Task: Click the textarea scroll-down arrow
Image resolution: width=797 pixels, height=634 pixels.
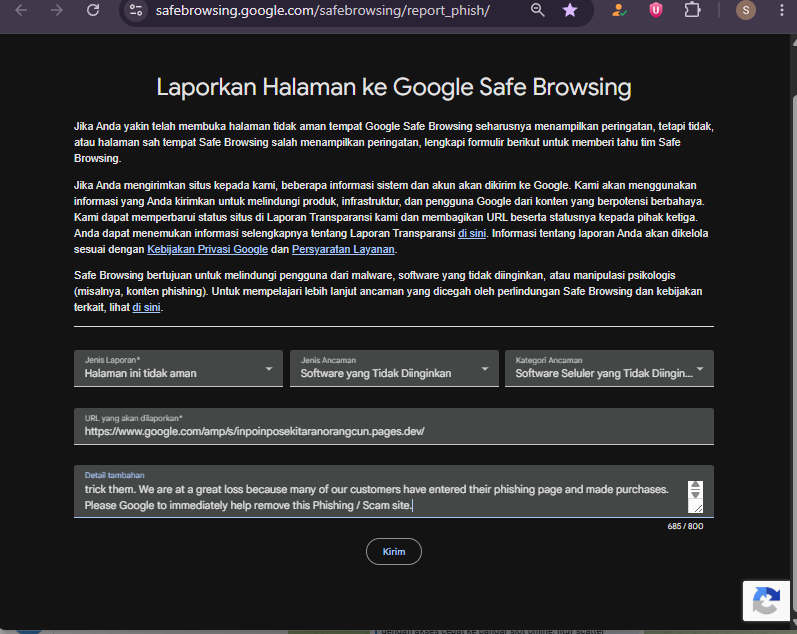Action: (695, 494)
